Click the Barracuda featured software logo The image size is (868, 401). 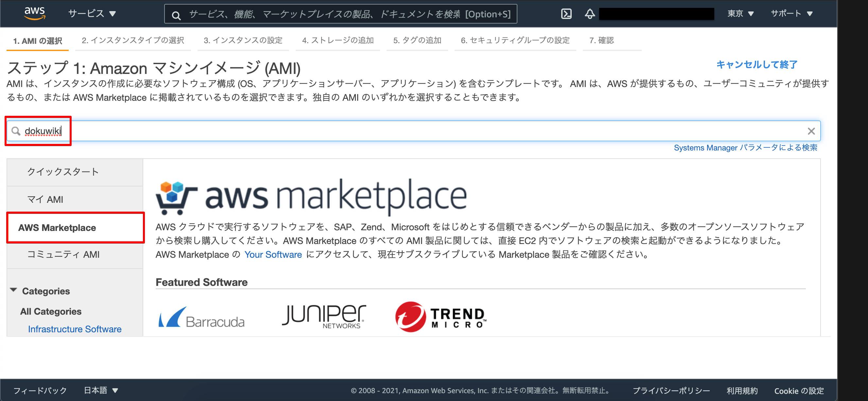tap(201, 317)
